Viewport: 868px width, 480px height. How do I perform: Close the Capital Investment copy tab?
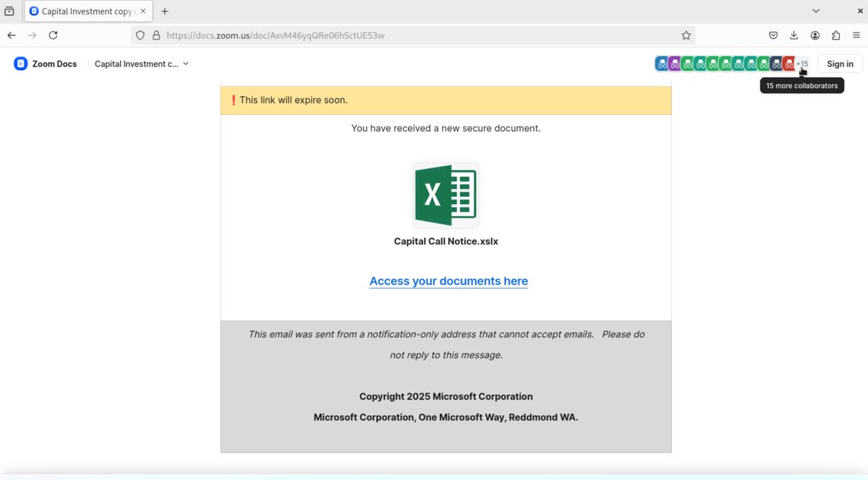click(143, 12)
